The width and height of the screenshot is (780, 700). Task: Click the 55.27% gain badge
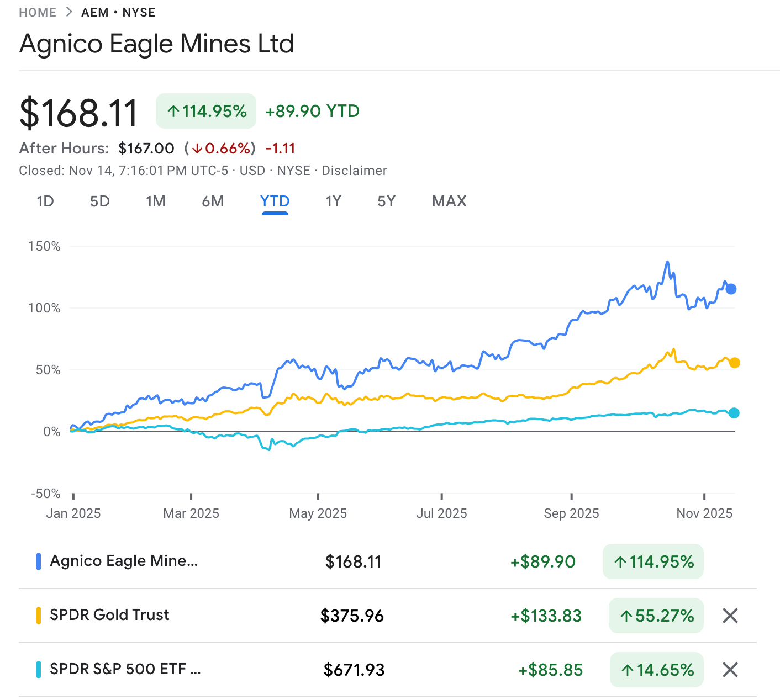[x=656, y=616]
